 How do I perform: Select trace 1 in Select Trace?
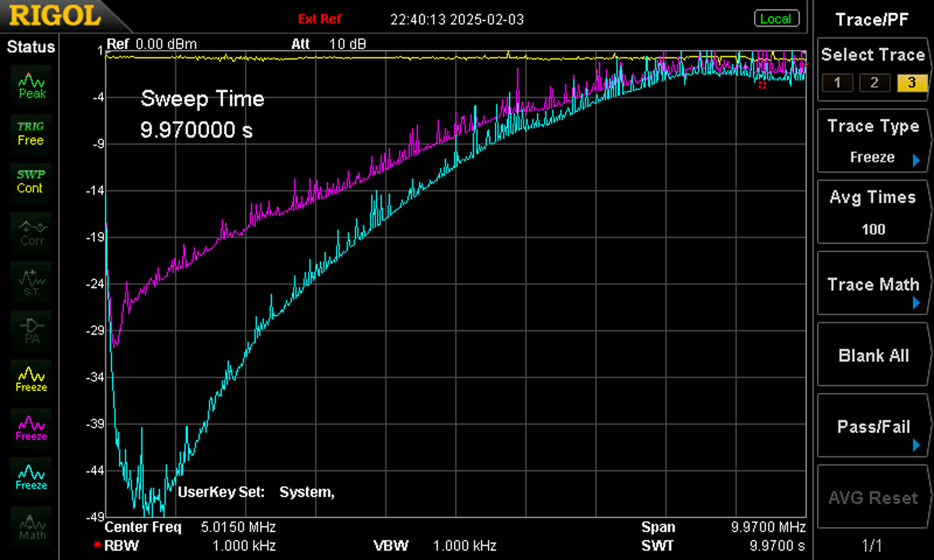(837, 83)
